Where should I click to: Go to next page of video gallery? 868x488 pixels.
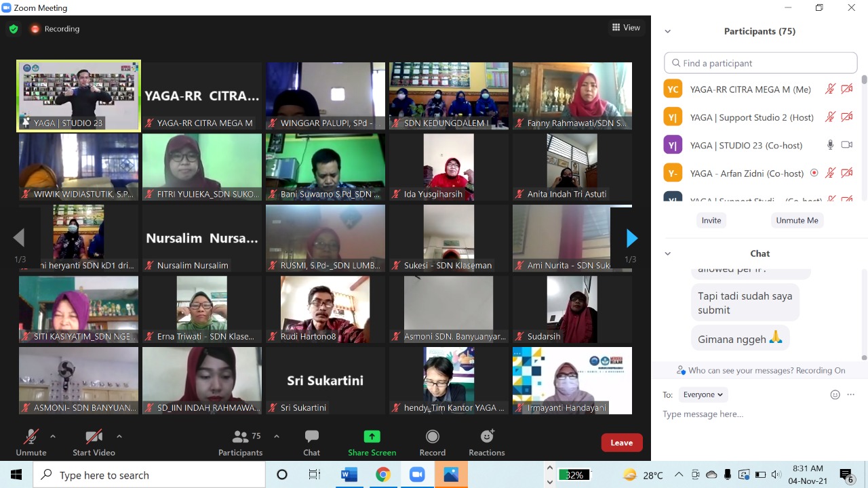click(631, 238)
